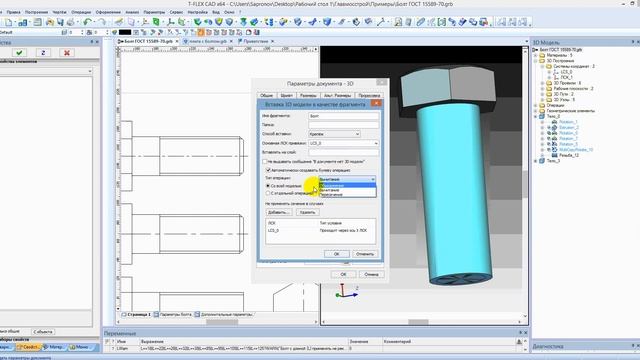Click the drawing view horizontal scrollbar
The height and width of the screenshot is (360, 640).
222,322
